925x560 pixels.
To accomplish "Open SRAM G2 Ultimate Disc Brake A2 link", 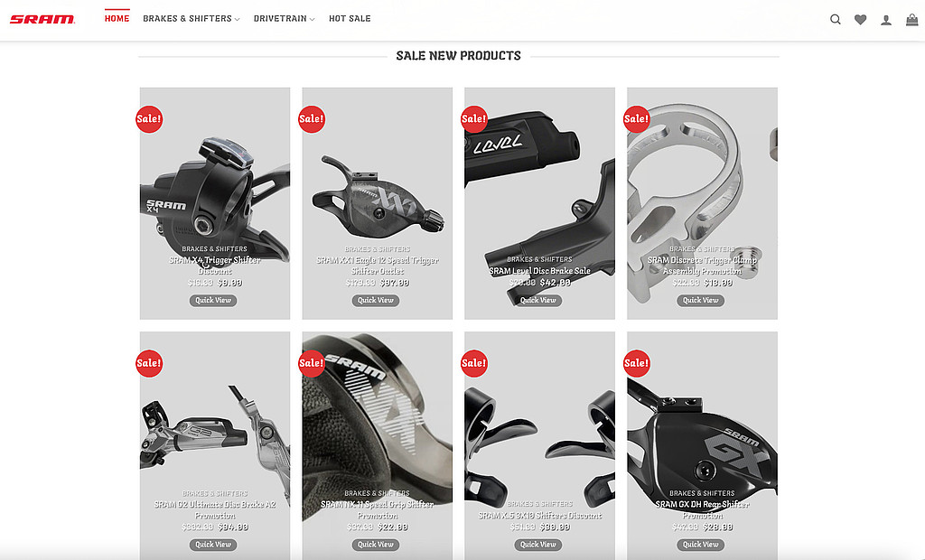I will [x=215, y=509].
